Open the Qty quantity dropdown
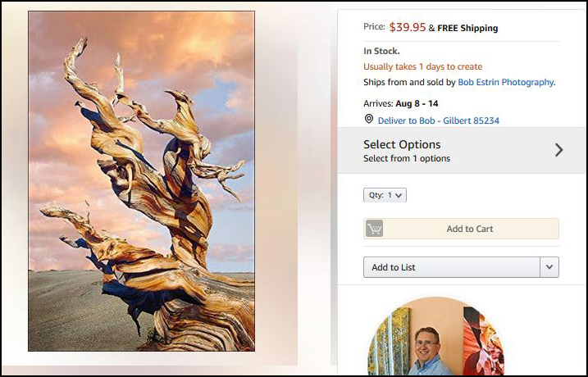 click(x=385, y=195)
